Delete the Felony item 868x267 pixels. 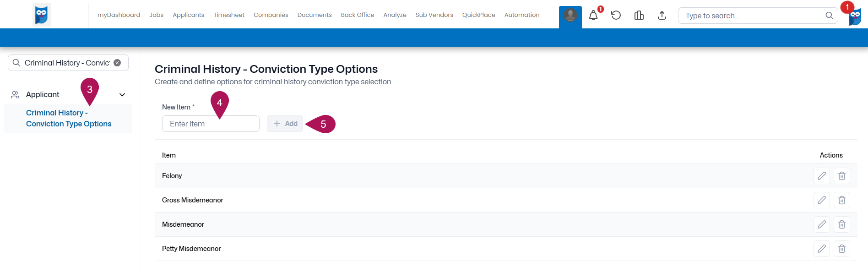(842, 176)
